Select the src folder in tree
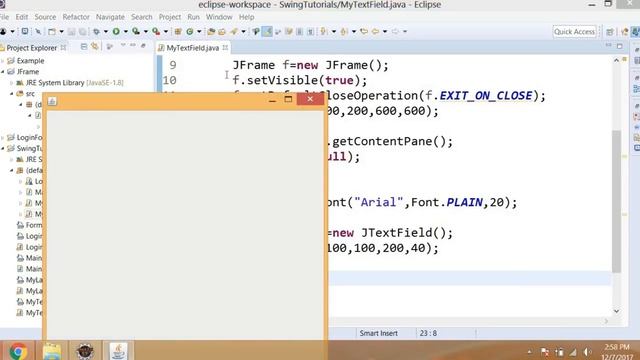 [30, 94]
